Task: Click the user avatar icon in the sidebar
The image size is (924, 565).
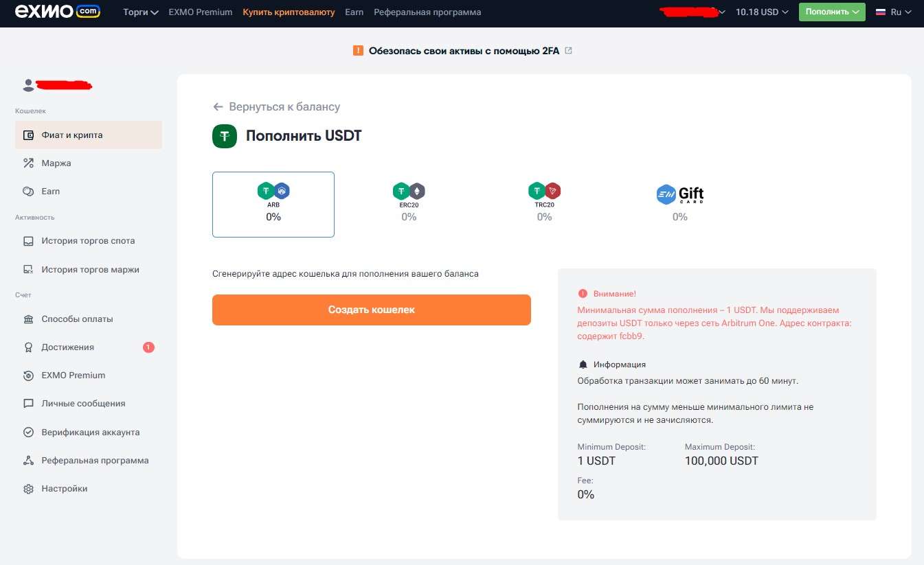Action: 28,85
